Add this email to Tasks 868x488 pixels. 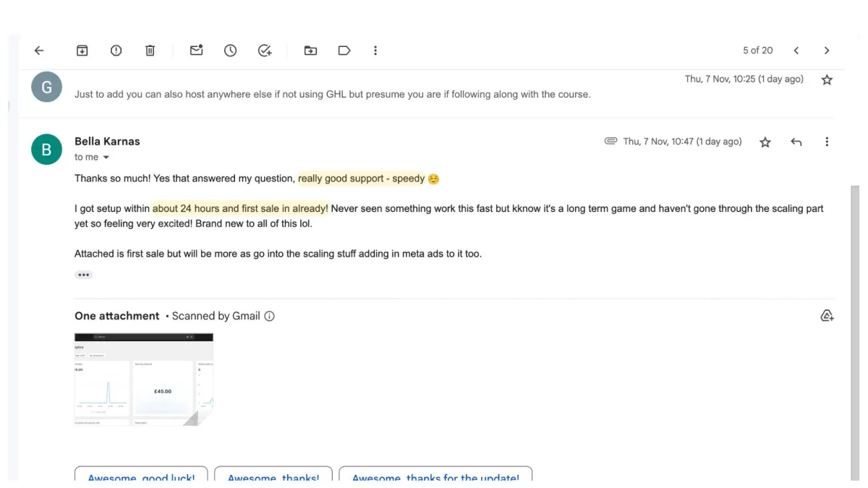point(265,51)
